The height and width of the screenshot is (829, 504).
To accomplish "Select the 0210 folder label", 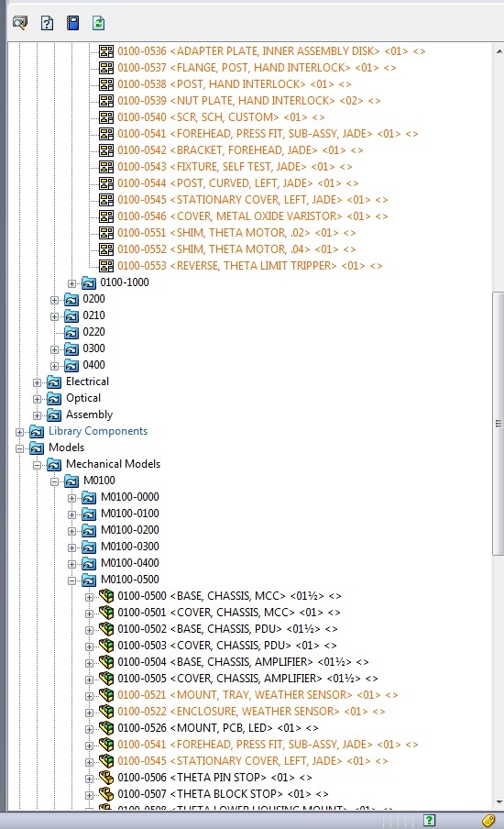I will click(x=93, y=315).
